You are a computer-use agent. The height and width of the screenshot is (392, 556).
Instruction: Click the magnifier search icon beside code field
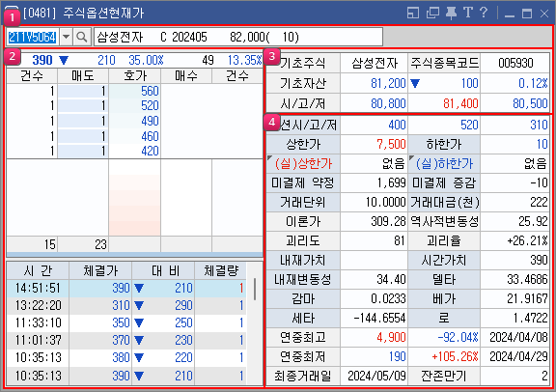pyautogui.click(x=82, y=37)
